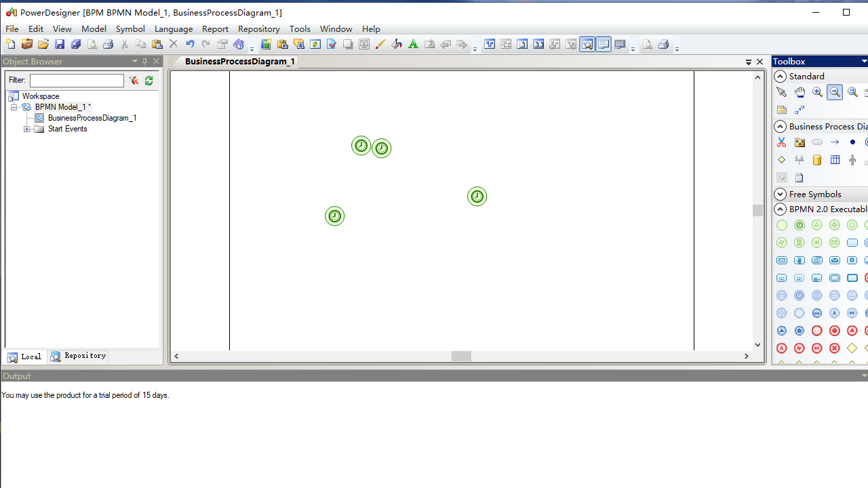868x488 pixels.
Task: Click the Undo arrow in toolbar
Action: 190,45
